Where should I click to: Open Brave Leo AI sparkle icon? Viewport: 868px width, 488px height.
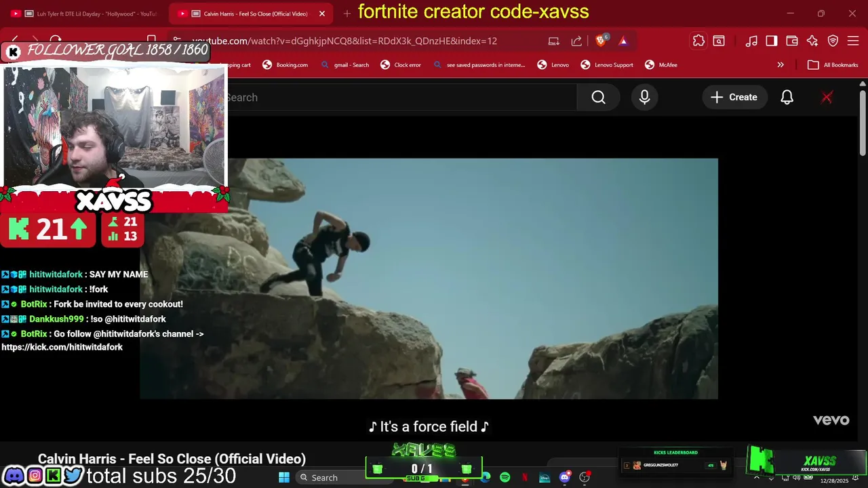coord(812,41)
